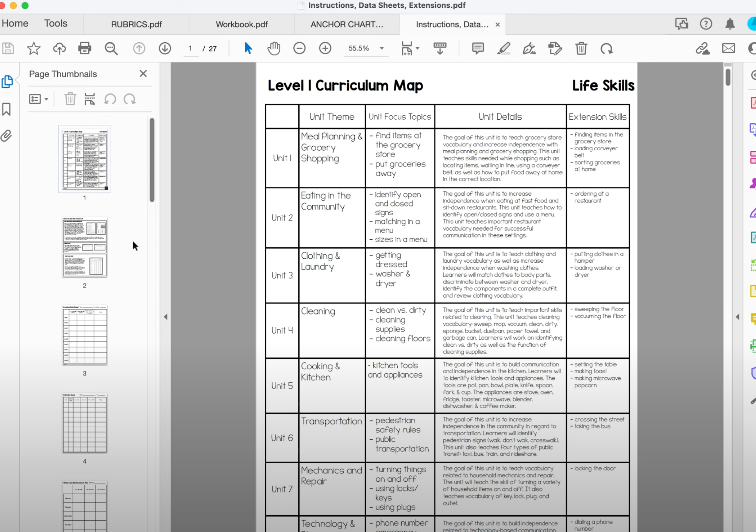Open the Attachments paperclip panel
The width and height of the screenshot is (756, 532).
(7, 135)
